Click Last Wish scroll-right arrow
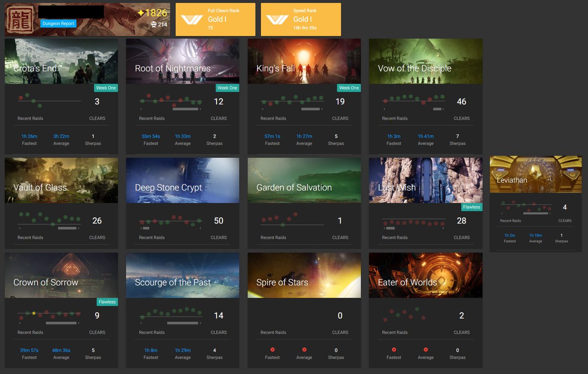 (x=444, y=228)
